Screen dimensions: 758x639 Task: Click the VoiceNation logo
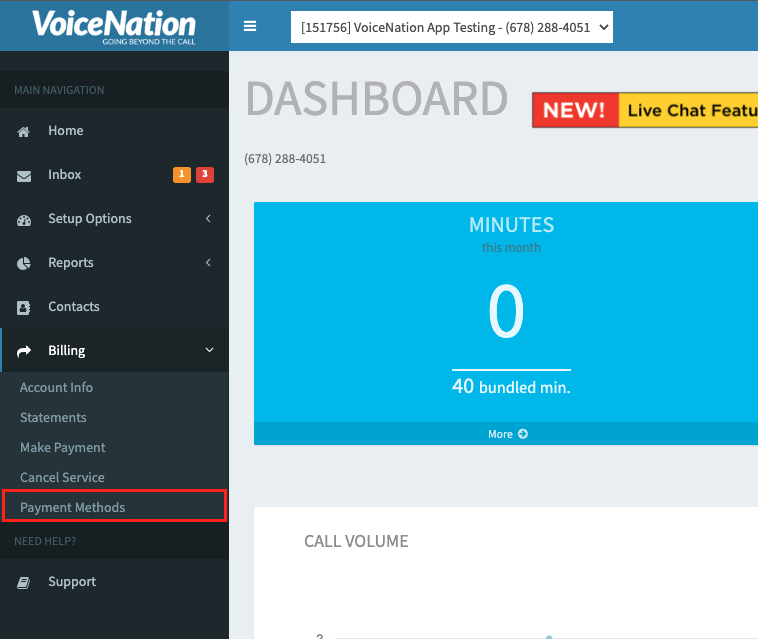114,28
